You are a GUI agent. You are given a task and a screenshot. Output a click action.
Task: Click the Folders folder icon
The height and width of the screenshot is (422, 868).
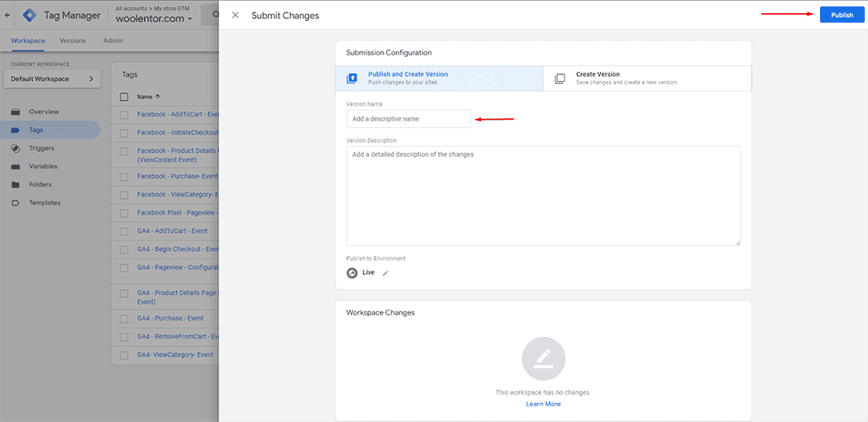point(16,185)
